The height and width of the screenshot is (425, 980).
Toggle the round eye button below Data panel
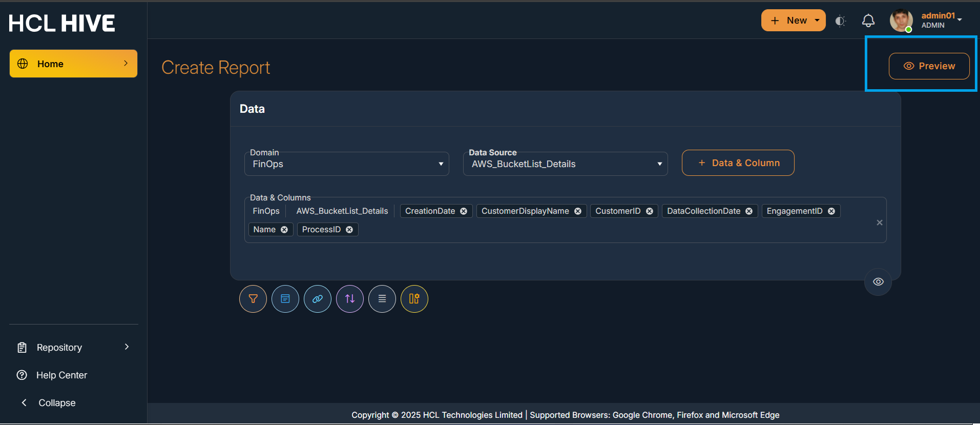pyautogui.click(x=878, y=282)
